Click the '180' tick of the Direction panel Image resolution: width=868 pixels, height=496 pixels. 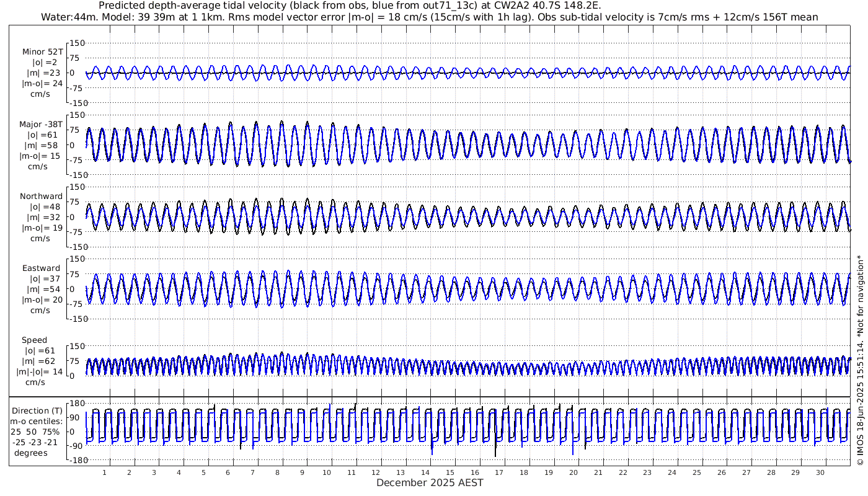point(77,402)
